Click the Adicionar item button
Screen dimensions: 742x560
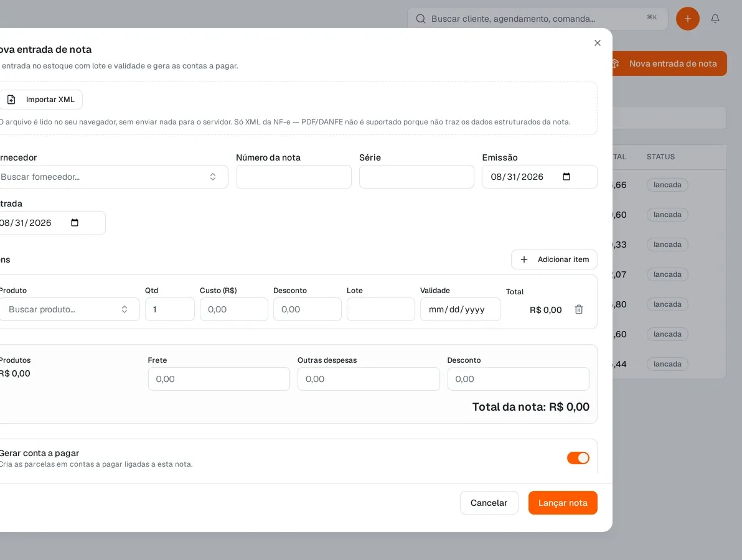(x=554, y=259)
